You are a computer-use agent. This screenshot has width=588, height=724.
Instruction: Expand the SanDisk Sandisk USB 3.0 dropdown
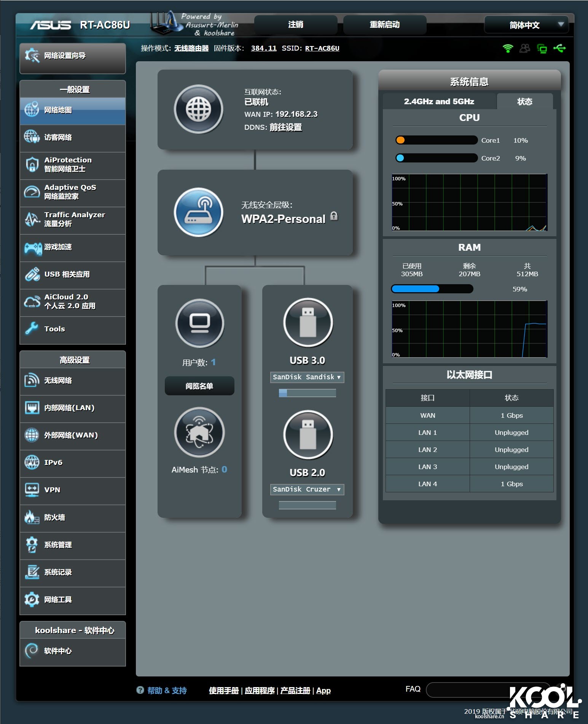tap(307, 377)
